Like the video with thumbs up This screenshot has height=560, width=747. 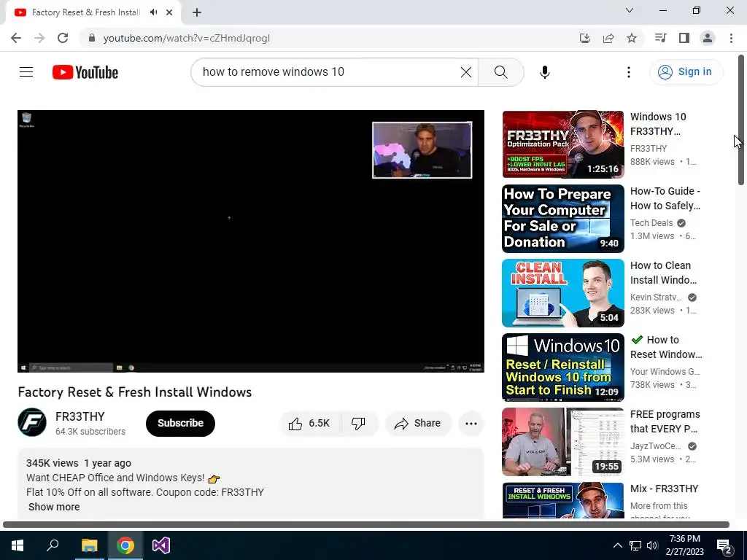point(309,424)
